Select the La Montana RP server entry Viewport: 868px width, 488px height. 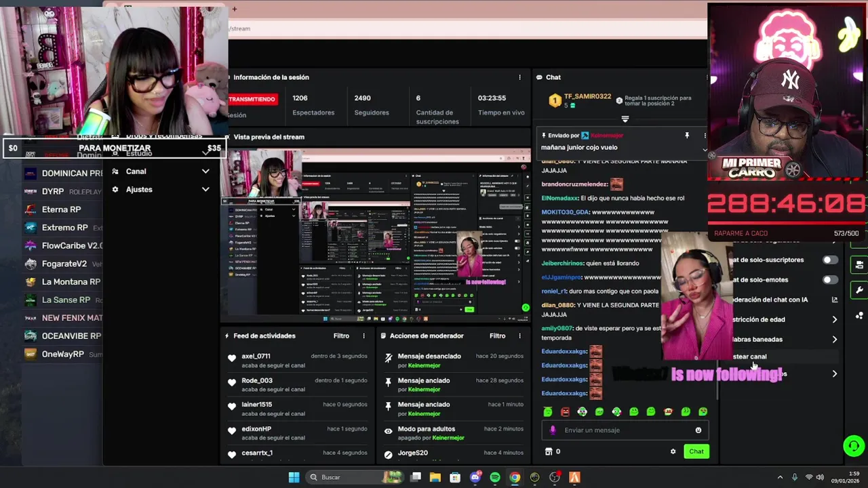62,282
